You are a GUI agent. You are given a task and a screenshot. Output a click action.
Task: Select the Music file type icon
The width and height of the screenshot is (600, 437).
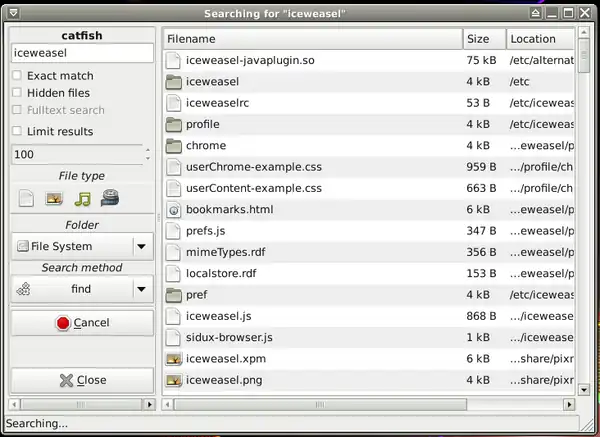(x=82, y=198)
